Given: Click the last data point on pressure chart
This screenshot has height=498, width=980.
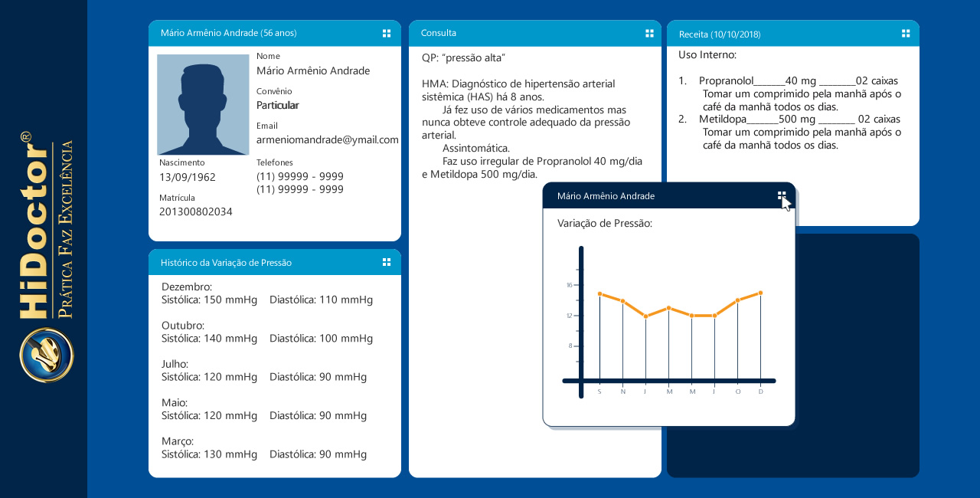Looking at the screenshot, I should click(760, 293).
